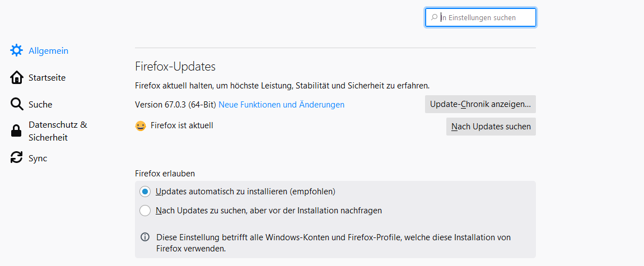Click the 'Nach Updates suchen' button
Image resolution: width=644 pixels, height=266 pixels.
(x=491, y=127)
